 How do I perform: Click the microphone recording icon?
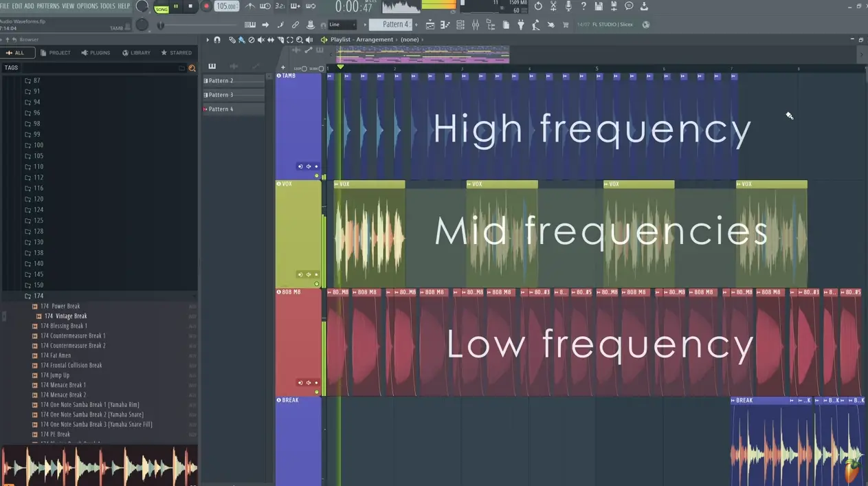(568, 6)
